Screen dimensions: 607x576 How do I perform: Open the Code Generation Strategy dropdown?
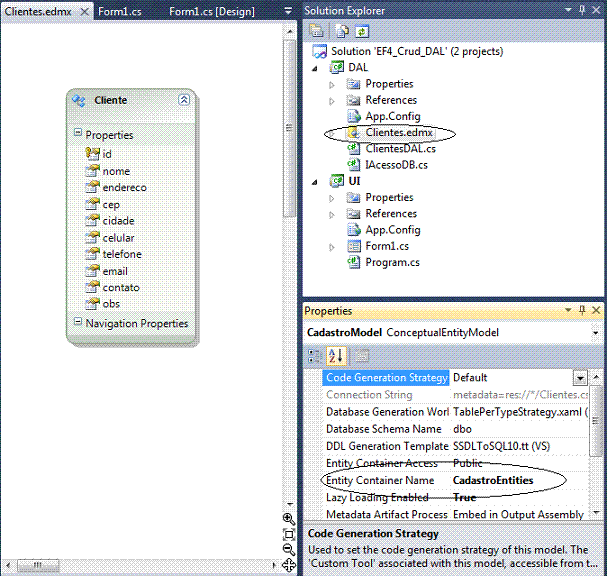(580, 378)
